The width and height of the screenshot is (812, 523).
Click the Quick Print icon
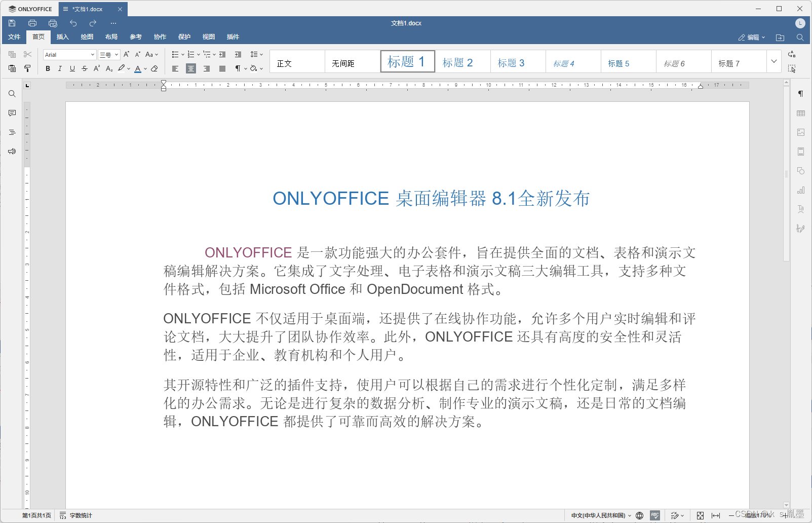click(53, 23)
